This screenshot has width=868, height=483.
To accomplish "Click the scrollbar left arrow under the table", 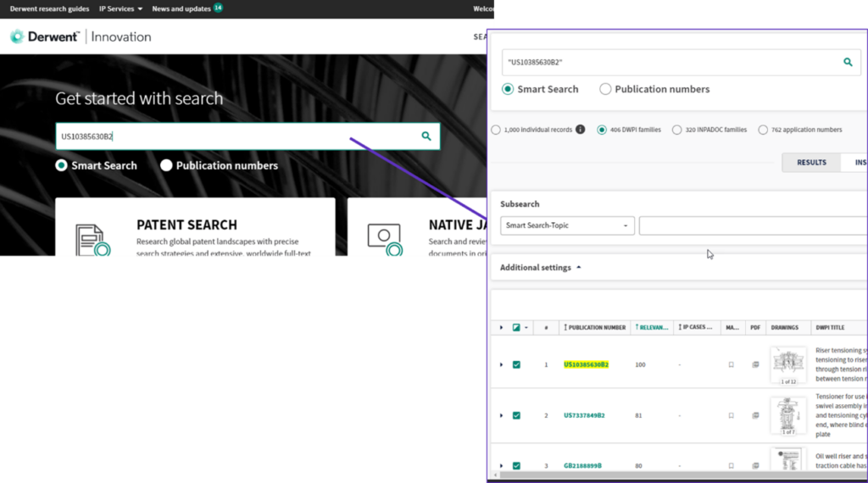I will [495, 475].
